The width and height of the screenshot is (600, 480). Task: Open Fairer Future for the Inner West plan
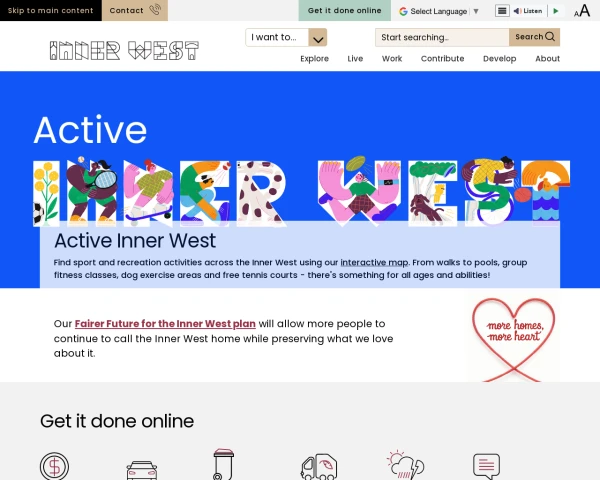pyautogui.click(x=165, y=324)
